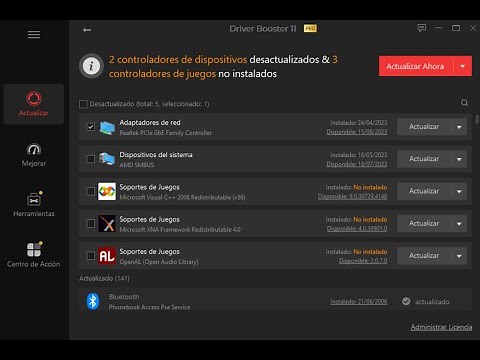Open the feedback chat icon
480x360 pixels.
point(422,28)
